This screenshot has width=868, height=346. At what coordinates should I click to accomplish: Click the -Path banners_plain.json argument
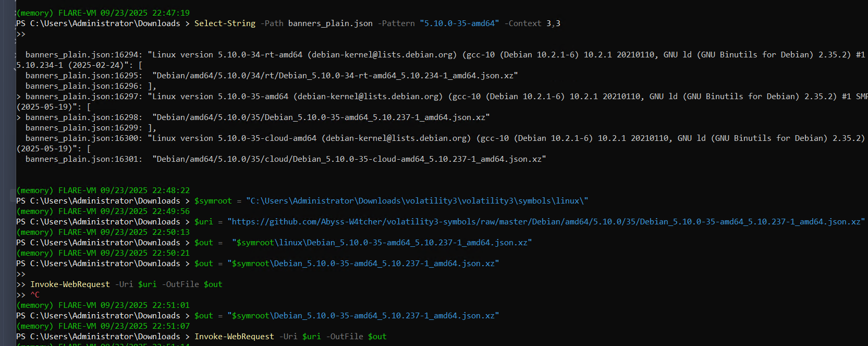point(330,23)
